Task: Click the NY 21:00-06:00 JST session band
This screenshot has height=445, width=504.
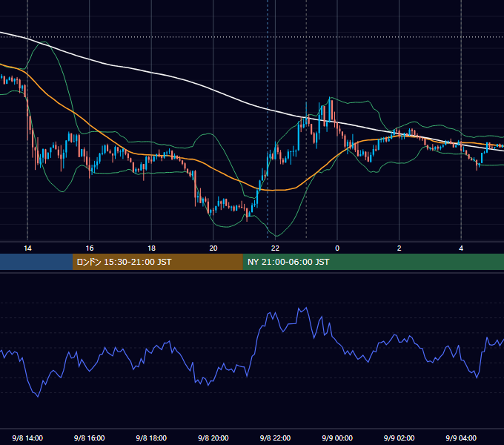Action: click(x=373, y=262)
